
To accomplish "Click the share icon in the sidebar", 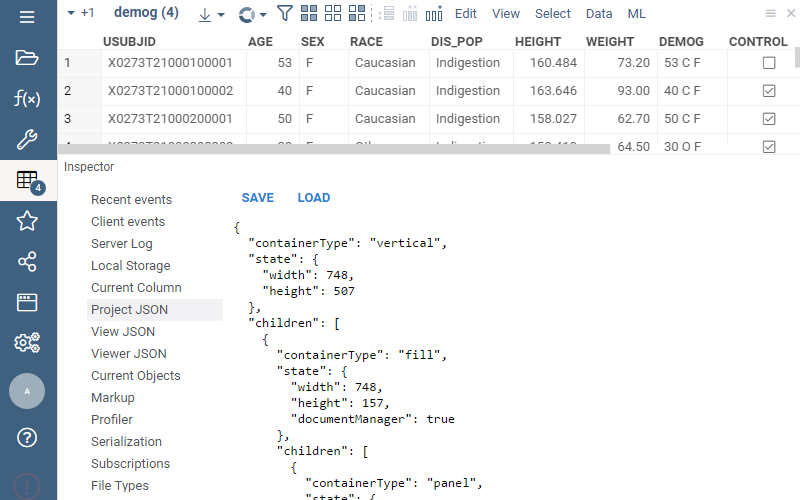I will 27,262.
